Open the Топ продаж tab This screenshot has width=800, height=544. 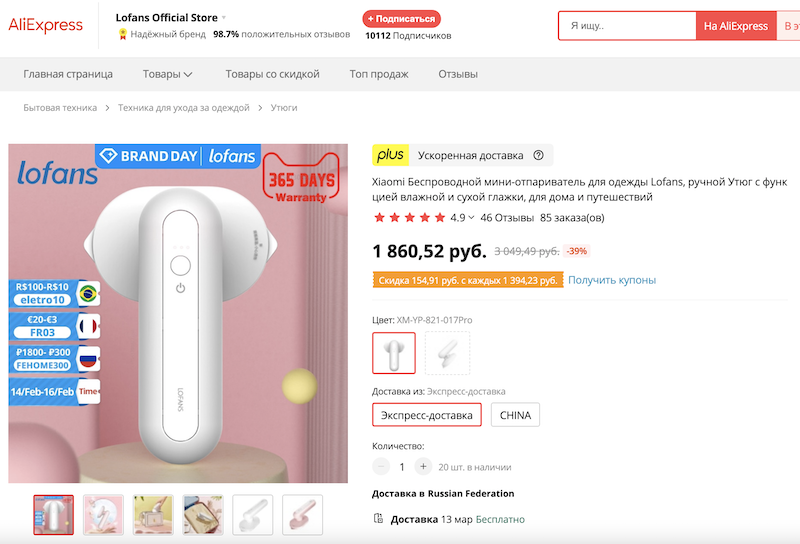[x=378, y=74]
